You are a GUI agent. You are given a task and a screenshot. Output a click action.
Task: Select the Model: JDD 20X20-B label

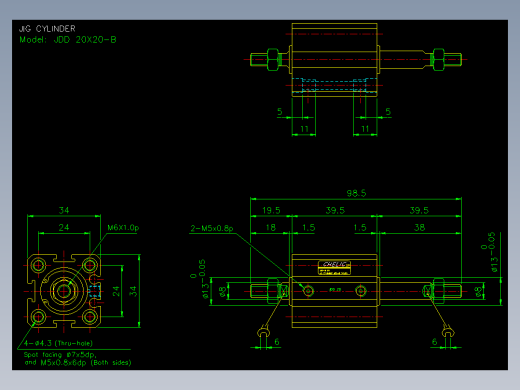pyautogui.click(x=68, y=40)
